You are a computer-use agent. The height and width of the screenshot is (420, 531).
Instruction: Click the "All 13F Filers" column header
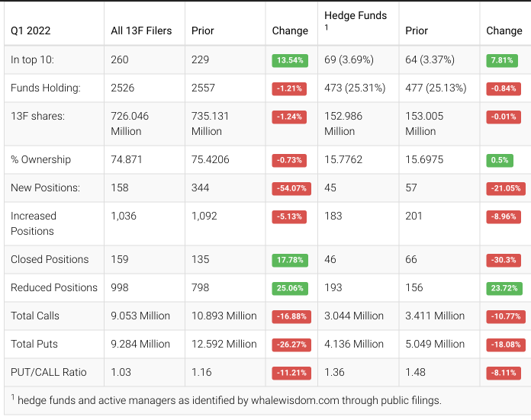[141, 30]
